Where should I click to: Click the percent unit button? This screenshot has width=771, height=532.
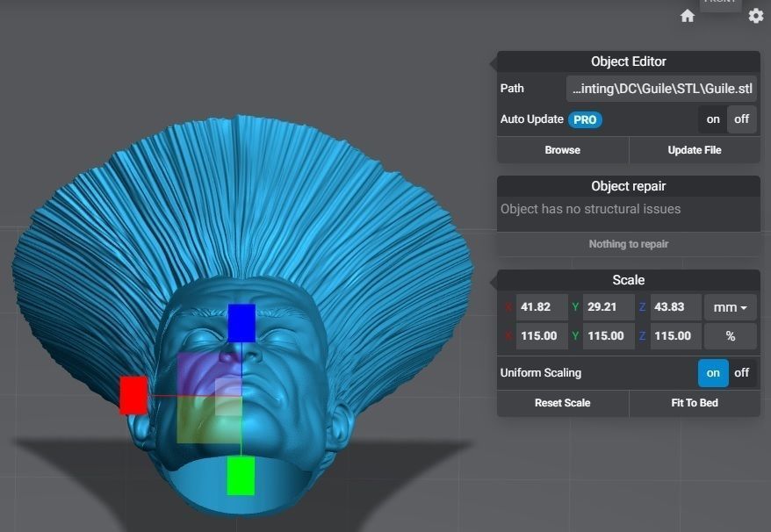tap(731, 336)
